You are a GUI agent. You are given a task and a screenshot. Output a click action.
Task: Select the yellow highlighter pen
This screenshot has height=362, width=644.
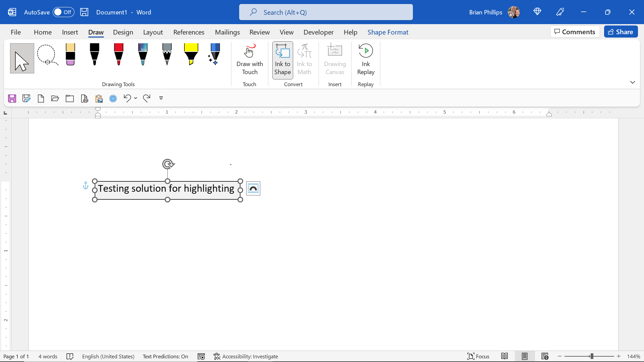click(191, 55)
